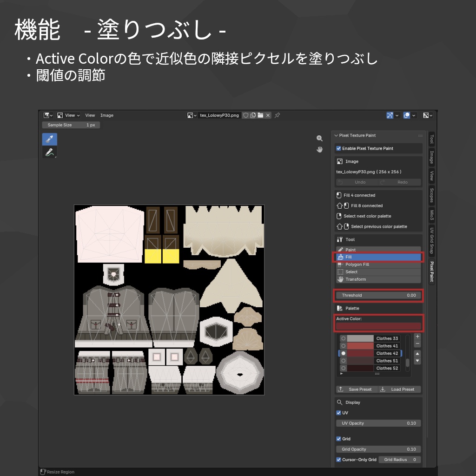Remove palette color with minus button
Image resolution: width=476 pixels, height=476 pixels.
(x=417, y=344)
